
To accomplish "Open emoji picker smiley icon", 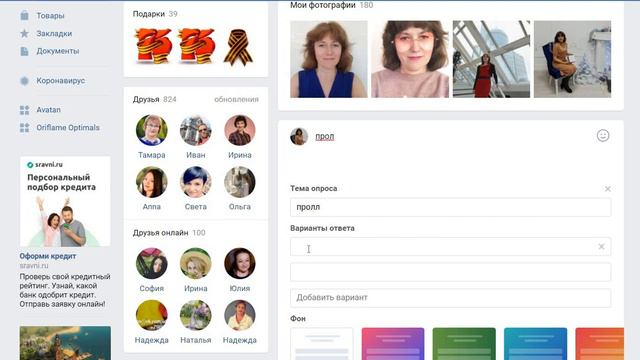I will pos(603,136).
